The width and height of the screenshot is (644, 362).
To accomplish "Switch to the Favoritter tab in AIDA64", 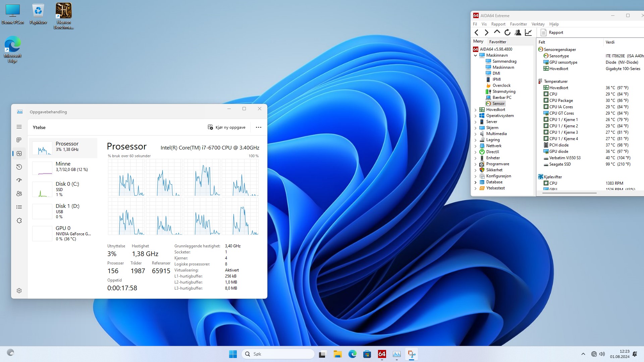I will [x=497, y=42].
